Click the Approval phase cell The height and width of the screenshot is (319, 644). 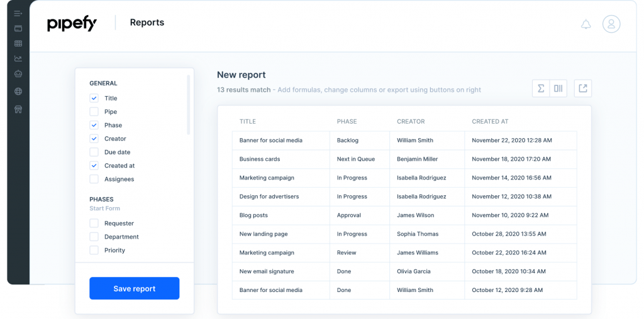360,215
